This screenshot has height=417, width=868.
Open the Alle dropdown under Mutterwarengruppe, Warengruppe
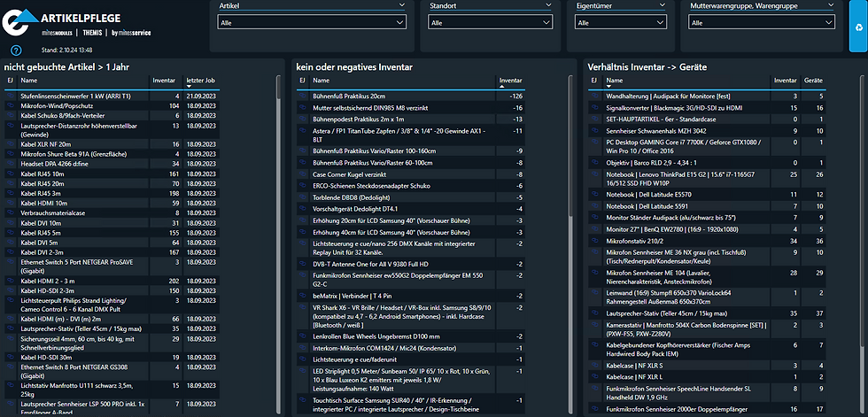[761, 22]
